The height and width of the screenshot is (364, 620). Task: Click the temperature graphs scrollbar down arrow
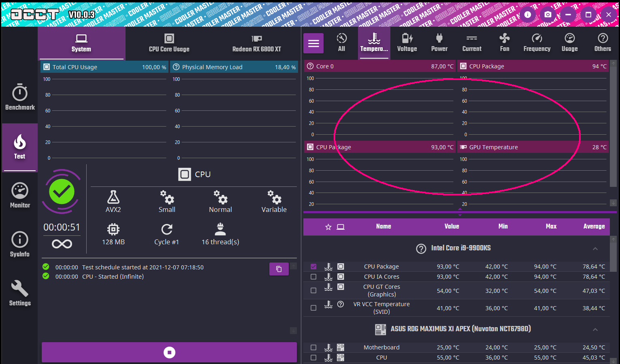click(x=614, y=203)
